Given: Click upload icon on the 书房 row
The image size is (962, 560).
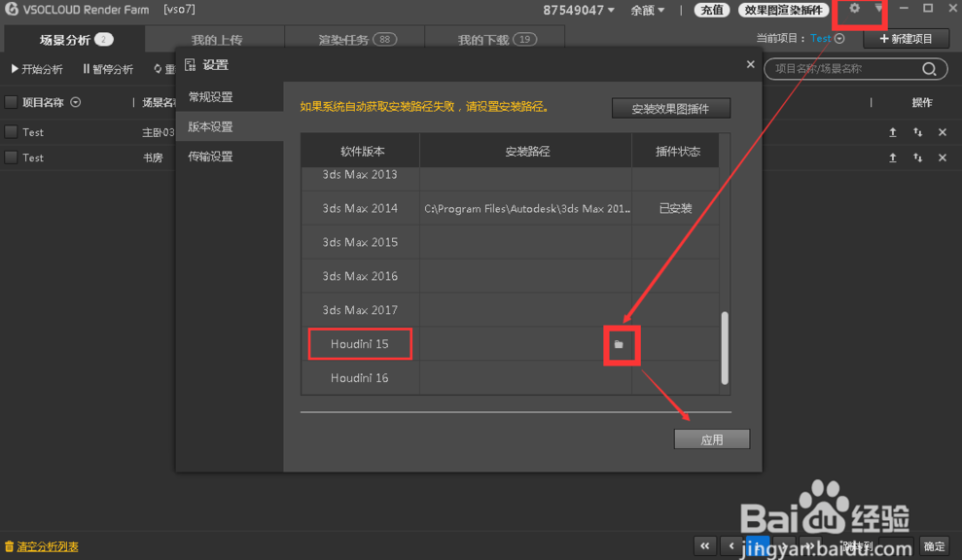Looking at the screenshot, I should pyautogui.click(x=893, y=157).
